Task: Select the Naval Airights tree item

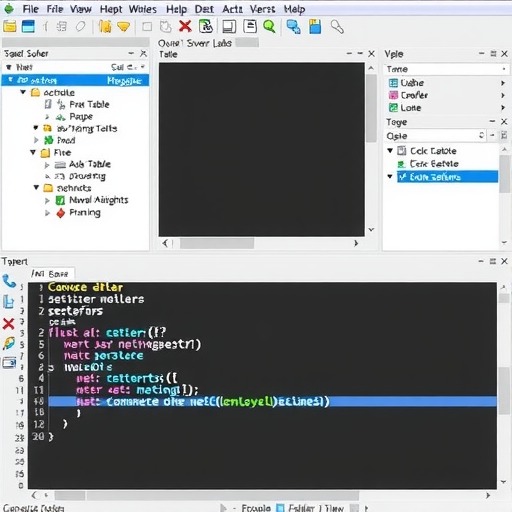Action: 99,200
